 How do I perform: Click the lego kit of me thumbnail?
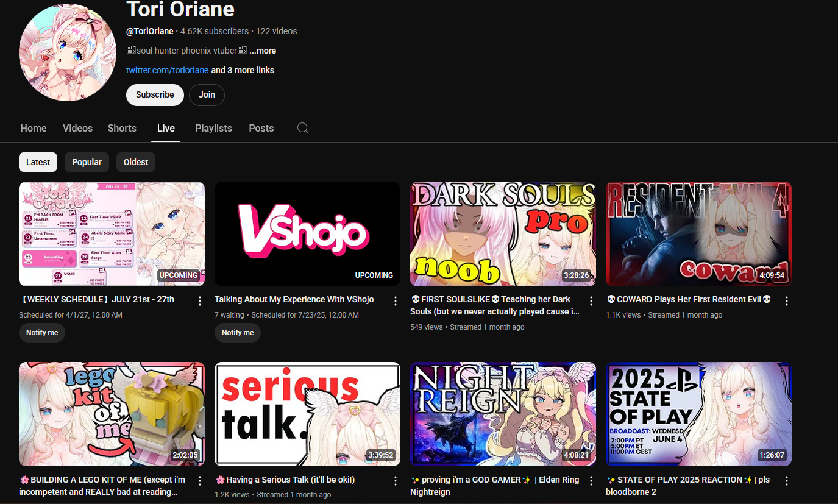(x=112, y=414)
